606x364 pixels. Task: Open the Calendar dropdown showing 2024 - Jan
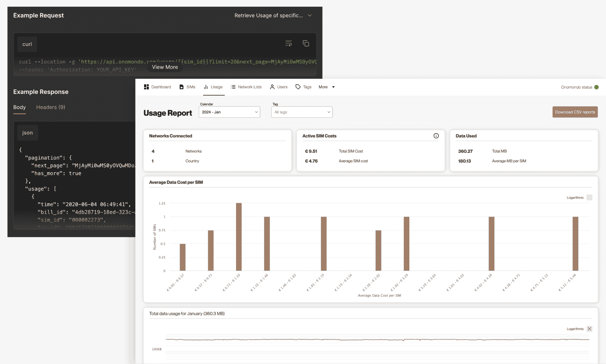[x=229, y=112]
